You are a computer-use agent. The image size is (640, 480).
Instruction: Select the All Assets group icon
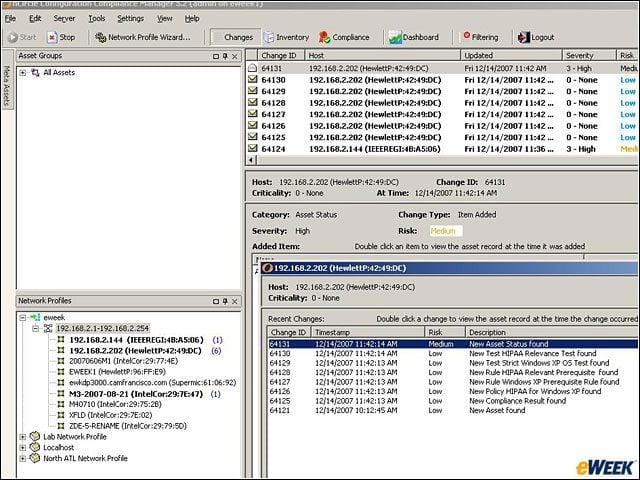point(36,73)
